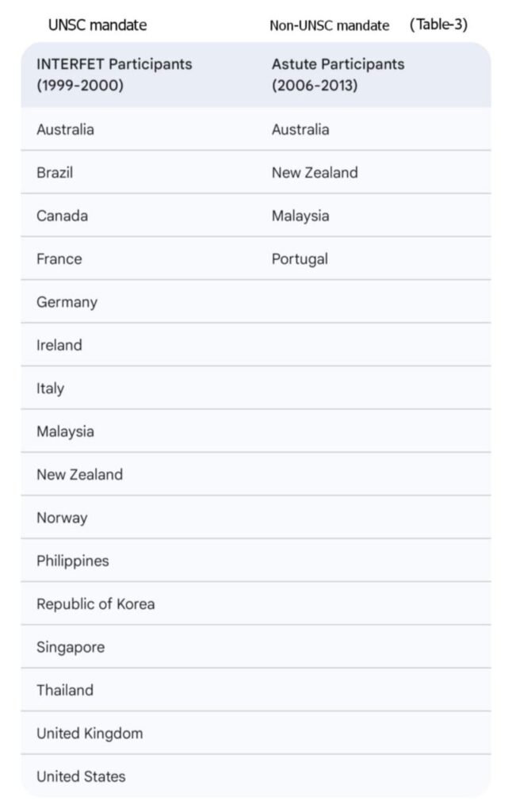Click the Norway row entry

click(62, 518)
